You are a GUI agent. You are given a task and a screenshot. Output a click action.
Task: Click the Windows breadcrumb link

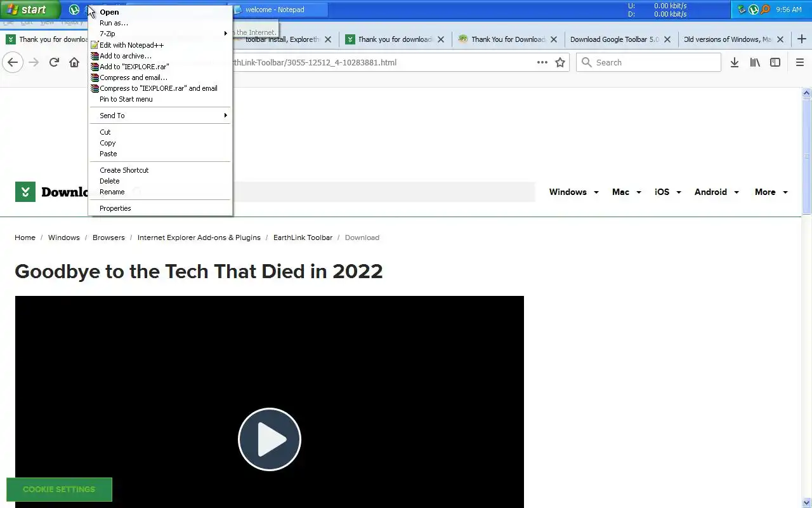tap(64, 237)
